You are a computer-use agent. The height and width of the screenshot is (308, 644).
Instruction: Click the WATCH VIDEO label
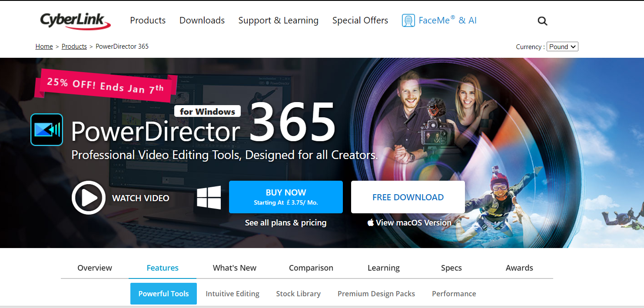point(141,198)
